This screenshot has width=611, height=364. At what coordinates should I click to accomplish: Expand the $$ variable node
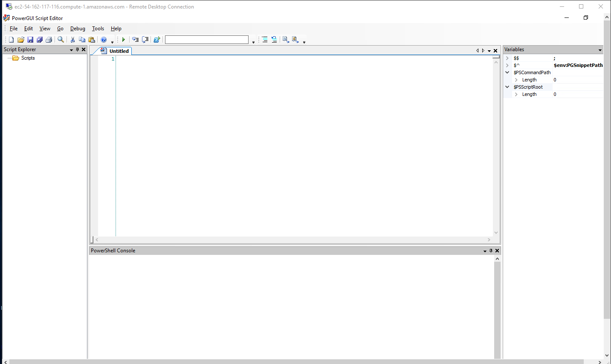(x=507, y=58)
